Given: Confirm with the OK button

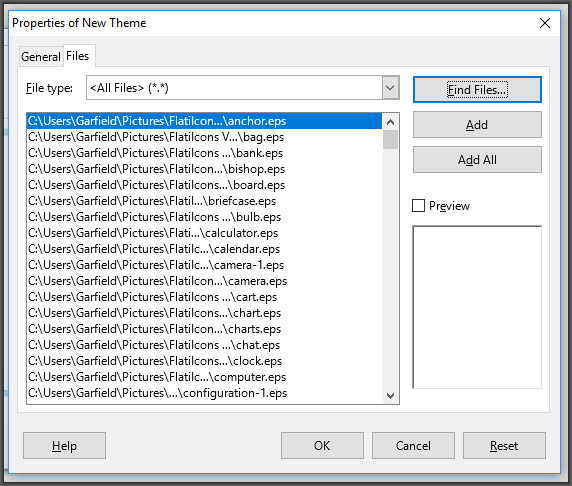Looking at the screenshot, I should click(322, 446).
